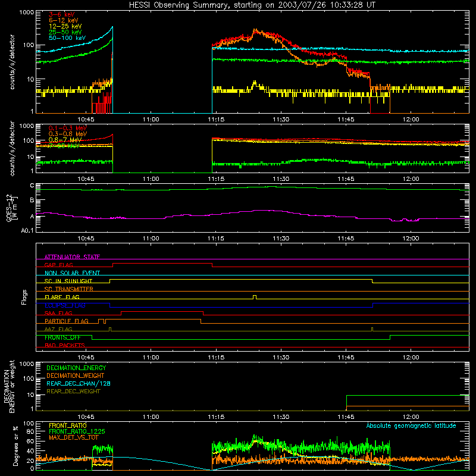Click the 'DECIMATION ENERGY or weight' axis title
476x476 pixels.
(9, 387)
